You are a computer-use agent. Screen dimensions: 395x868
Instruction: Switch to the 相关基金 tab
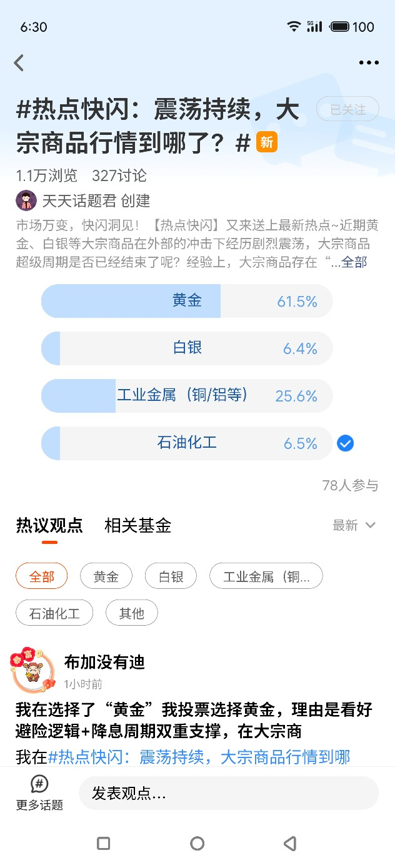[x=137, y=525]
